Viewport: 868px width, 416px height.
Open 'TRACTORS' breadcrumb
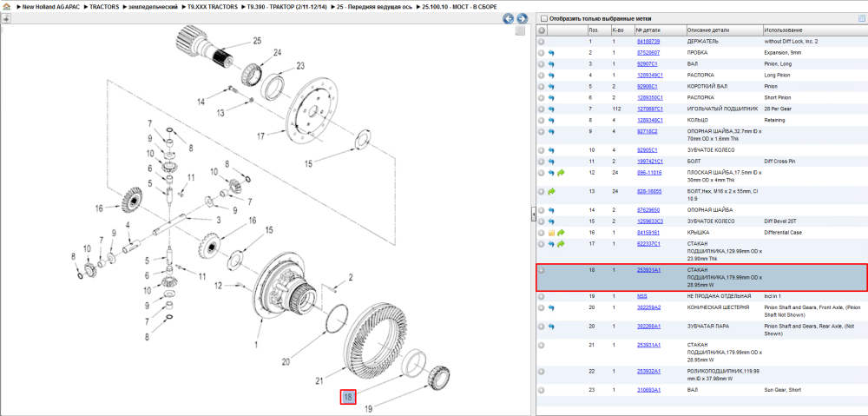[104, 7]
